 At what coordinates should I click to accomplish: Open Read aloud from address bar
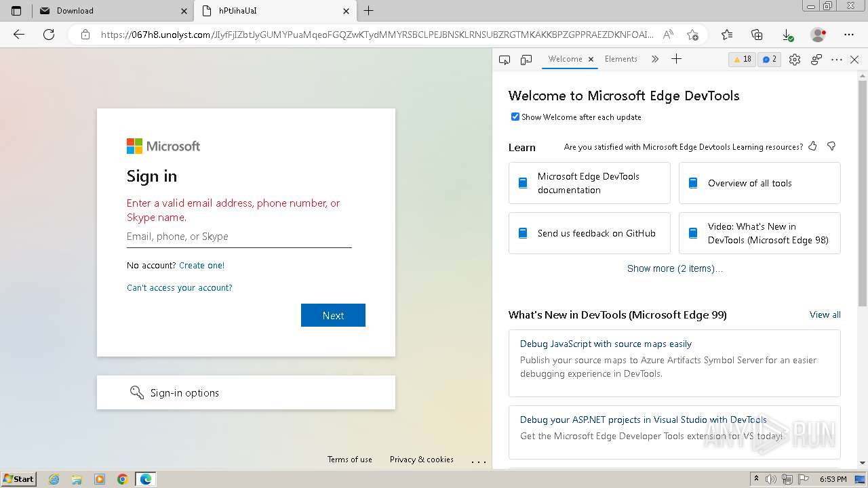pos(668,35)
